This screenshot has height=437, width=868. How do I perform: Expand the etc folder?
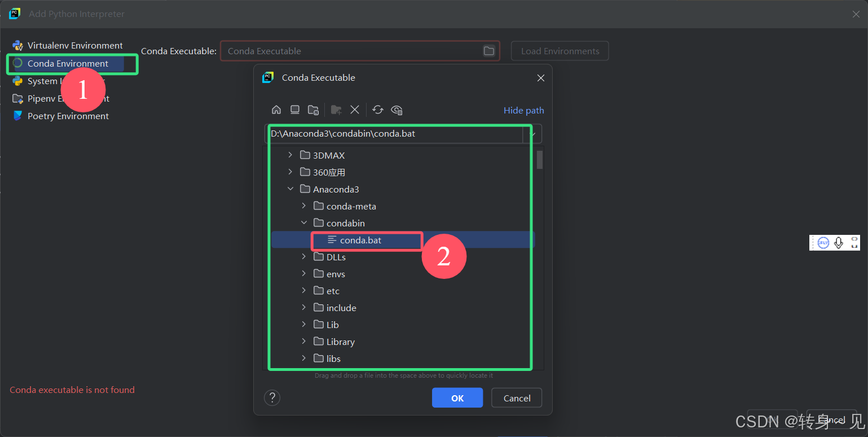pos(304,290)
